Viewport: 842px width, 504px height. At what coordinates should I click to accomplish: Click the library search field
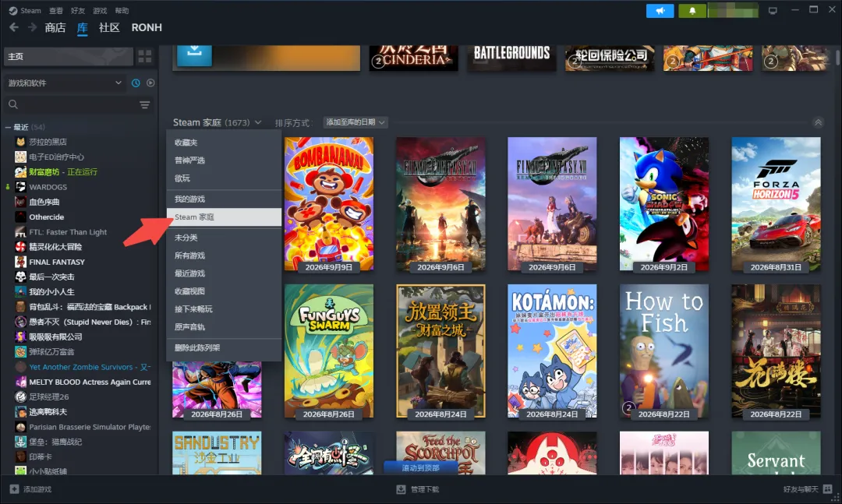click(72, 104)
